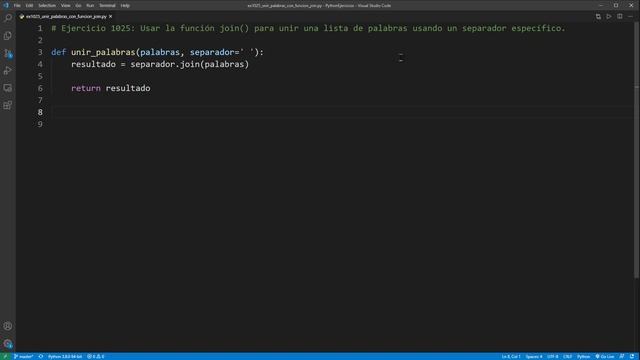The height and width of the screenshot is (360, 640).
Task: Show errors and warnings count panel
Action: 96,356
